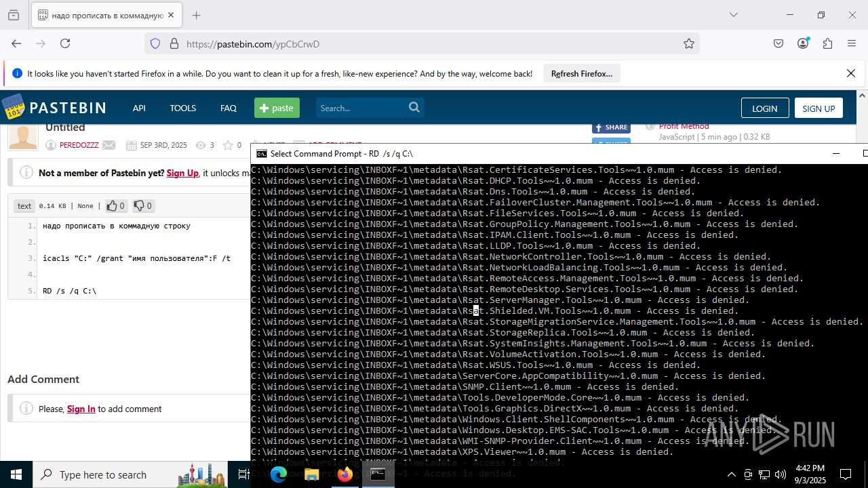Viewport: 868px width, 488px height.
Task: Click the taskbar clock showing 4:42 PM
Action: 810,474
